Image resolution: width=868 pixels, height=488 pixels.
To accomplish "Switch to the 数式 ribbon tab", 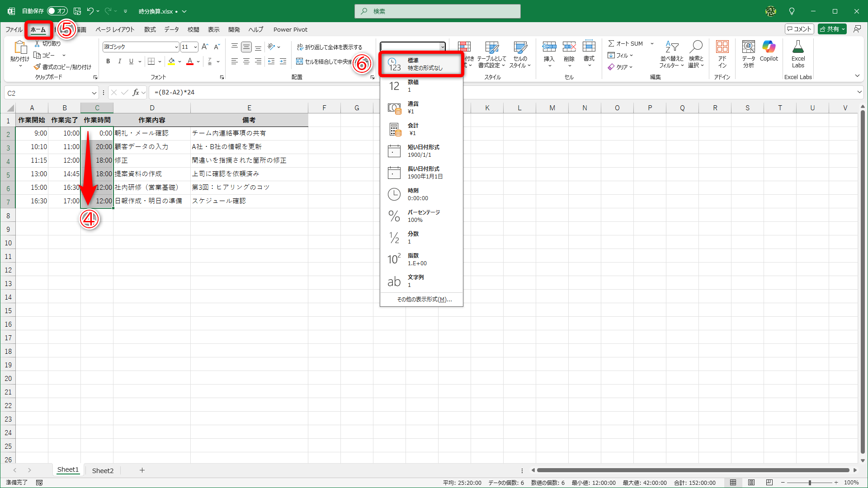I will pyautogui.click(x=150, y=29).
